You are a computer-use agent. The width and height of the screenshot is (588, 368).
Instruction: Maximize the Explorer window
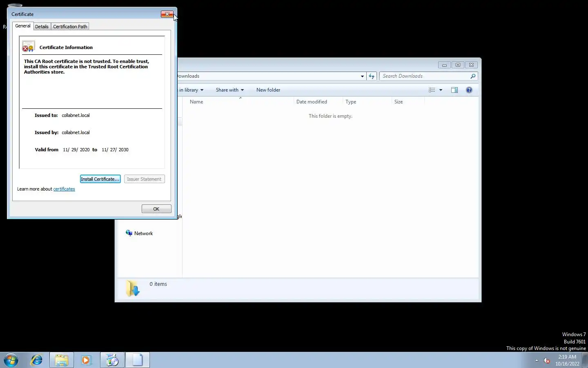click(x=458, y=65)
